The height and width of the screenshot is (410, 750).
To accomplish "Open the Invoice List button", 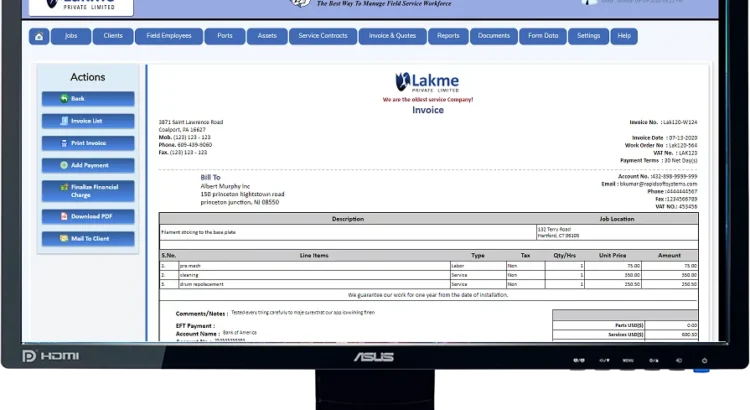I will tap(88, 121).
